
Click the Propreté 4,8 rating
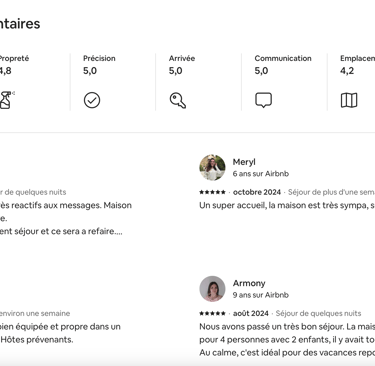point(5,71)
